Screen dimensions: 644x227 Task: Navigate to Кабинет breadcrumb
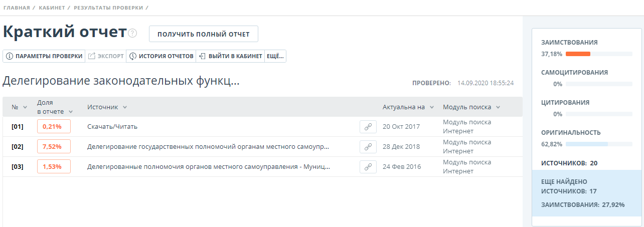[52, 8]
